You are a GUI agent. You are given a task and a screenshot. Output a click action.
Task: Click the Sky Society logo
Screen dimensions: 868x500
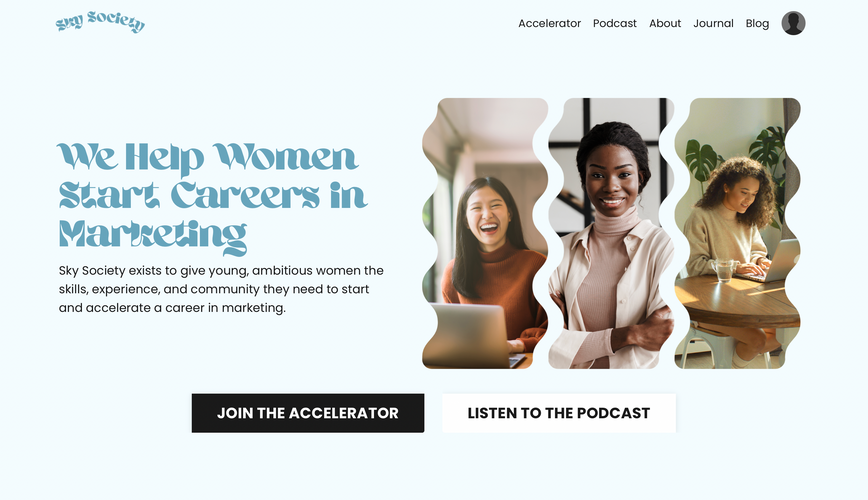coord(100,22)
